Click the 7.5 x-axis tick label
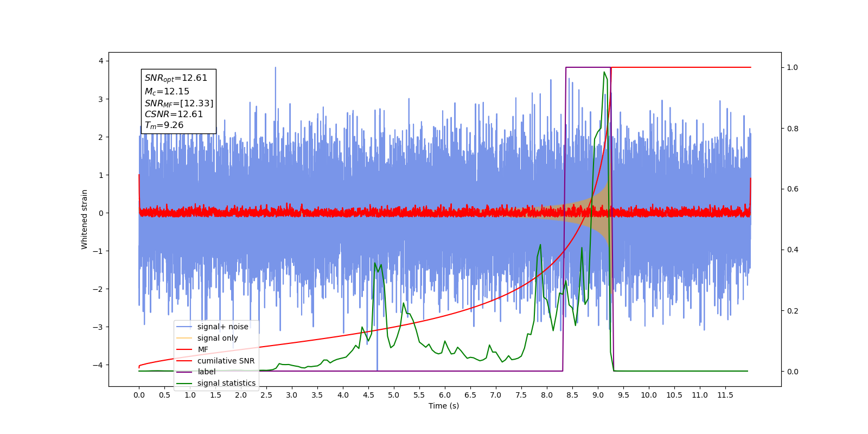 (x=521, y=395)
